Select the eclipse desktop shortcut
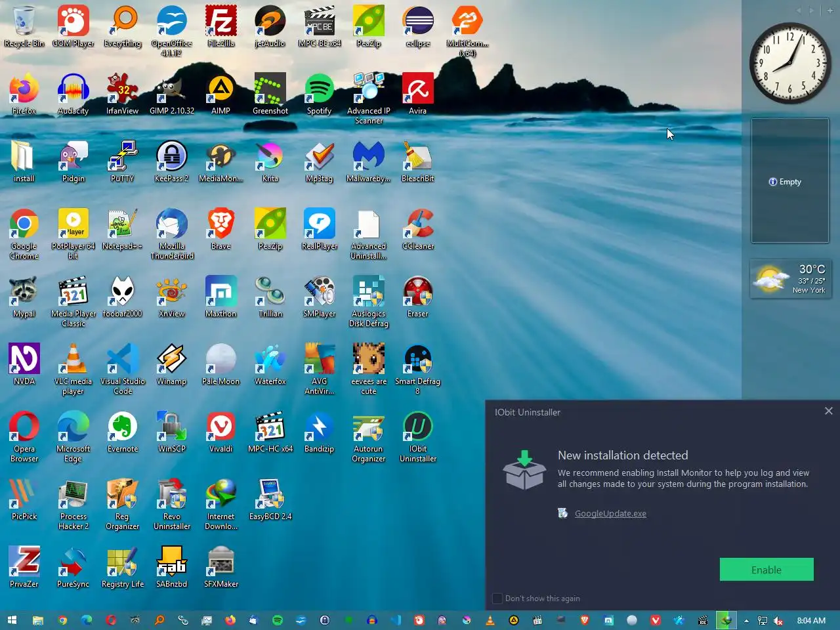 click(418, 27)
